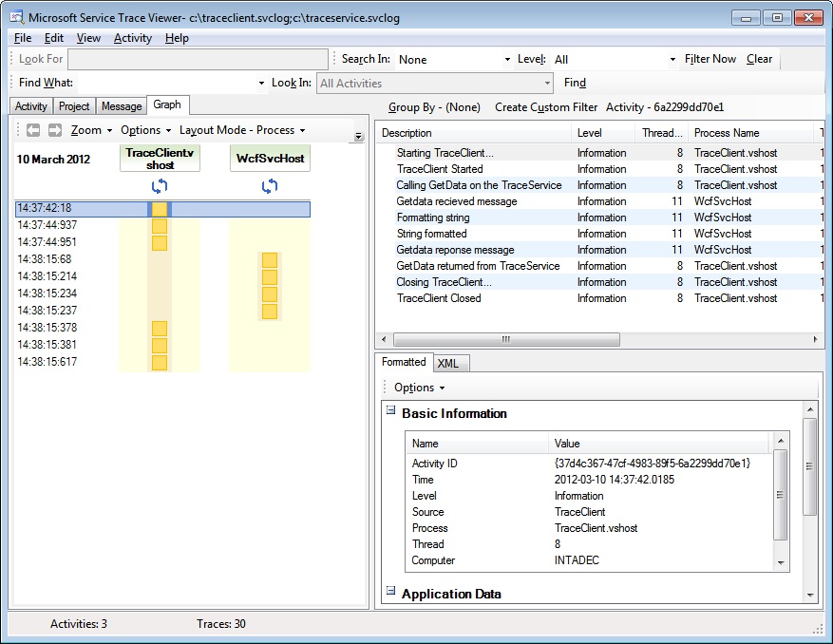The image size is (833, 644).
Task: Open the graph Zoom dropdown
Action: [91, 130]
